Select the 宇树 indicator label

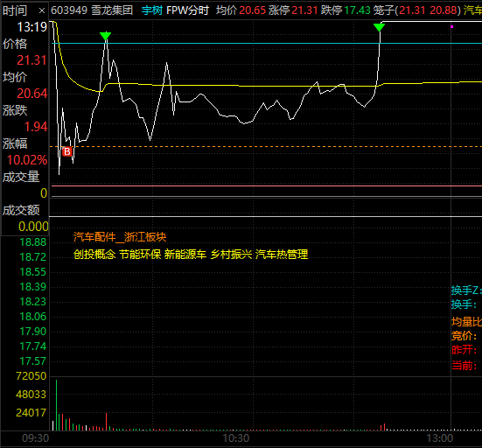[152, 10]
